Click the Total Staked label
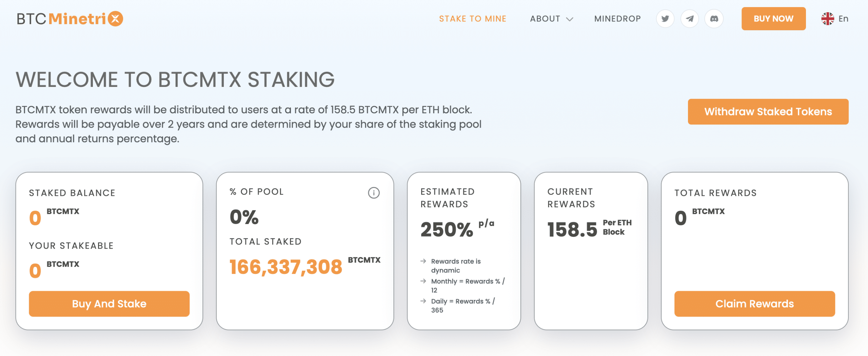This screenshot has width=868, height=356. pos(265,242)
